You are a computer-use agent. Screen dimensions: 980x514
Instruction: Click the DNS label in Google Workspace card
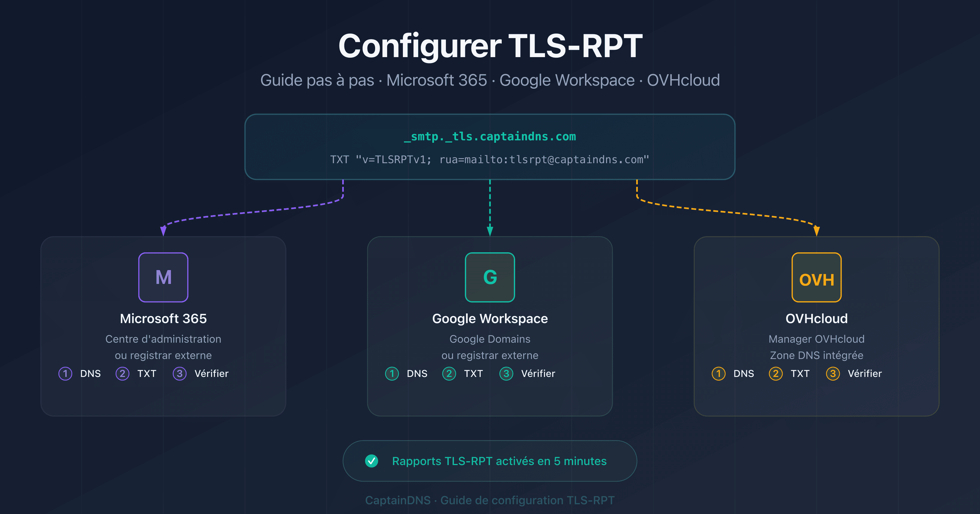417,373
